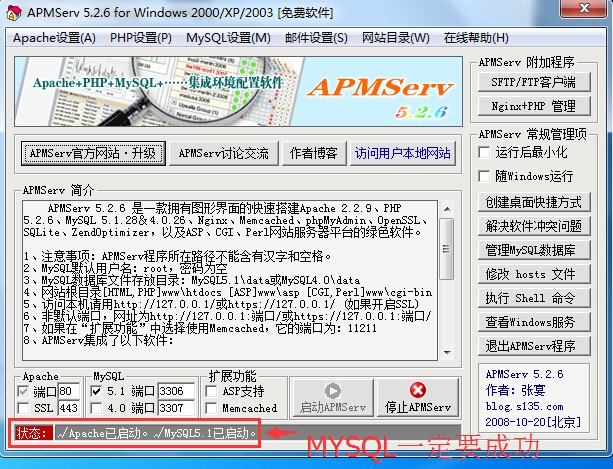Click the intro text scrollbar up arrow
Image resolution: width=613 pixels, height=469 pixels.
[447, 209]
